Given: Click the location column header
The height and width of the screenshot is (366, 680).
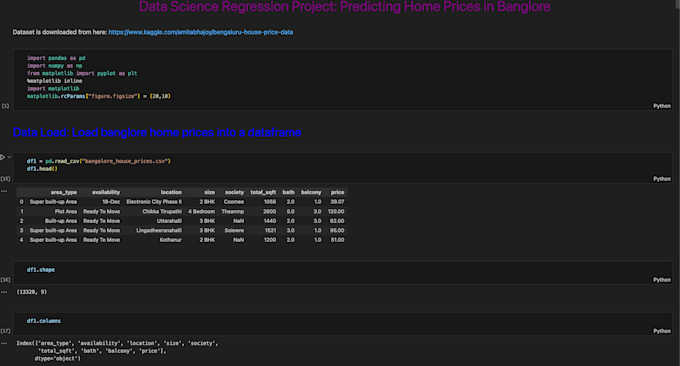Looking at the screenshot, I should pos(171,192).
